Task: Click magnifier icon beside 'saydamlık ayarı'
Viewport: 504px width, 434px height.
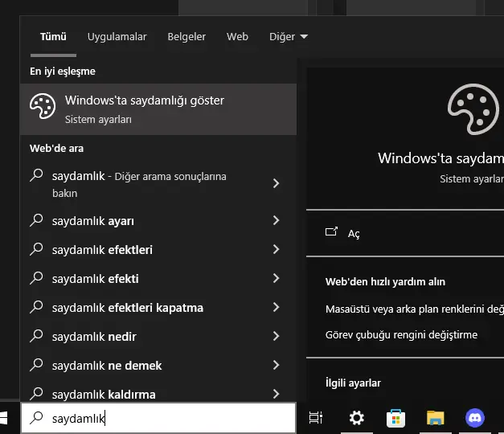Action: pyautogui.click(x=36, y=220)
